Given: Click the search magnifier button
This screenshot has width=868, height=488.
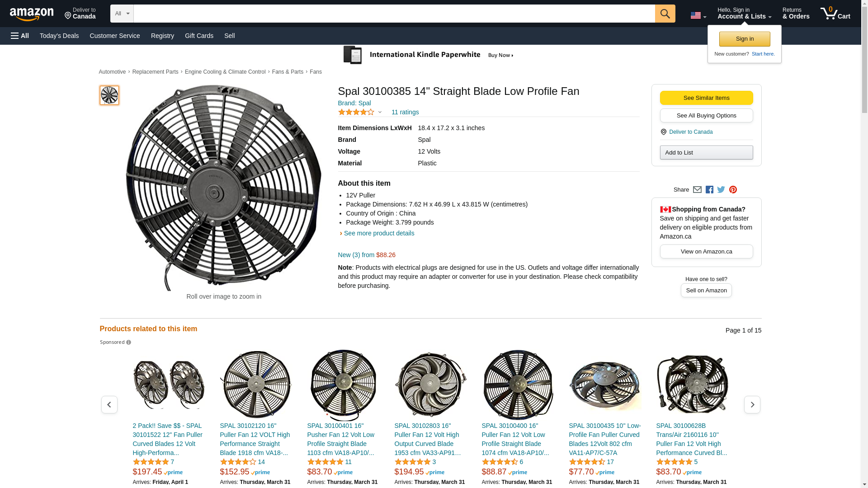Looking at the screenshot, I should point(665,14).
